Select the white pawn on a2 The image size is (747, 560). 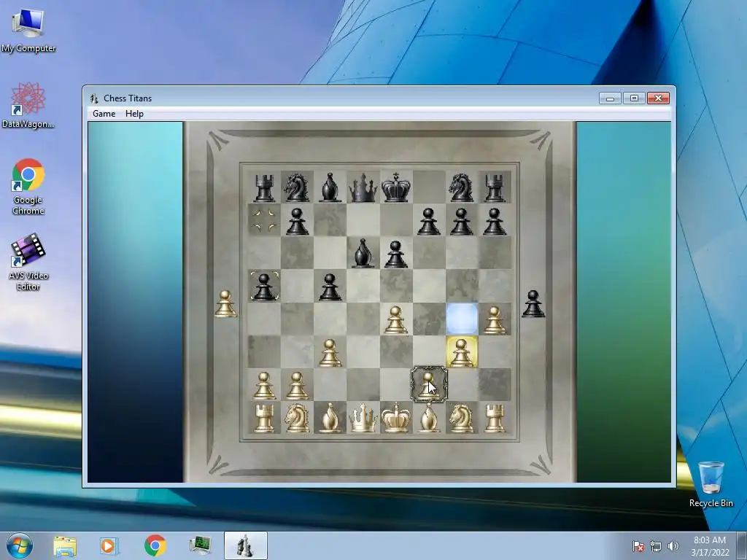[264, 385]
